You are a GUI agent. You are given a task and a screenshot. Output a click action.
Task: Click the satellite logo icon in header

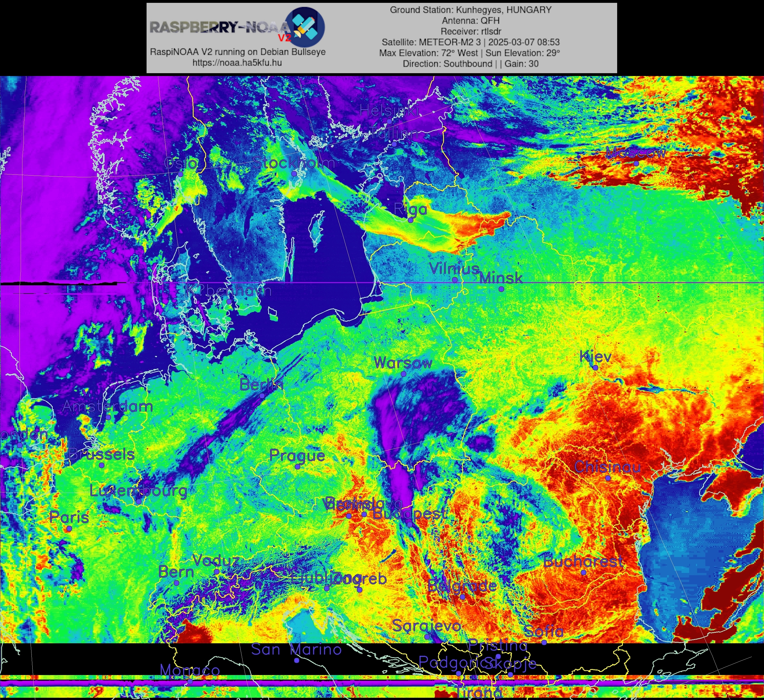coord(305,27)
